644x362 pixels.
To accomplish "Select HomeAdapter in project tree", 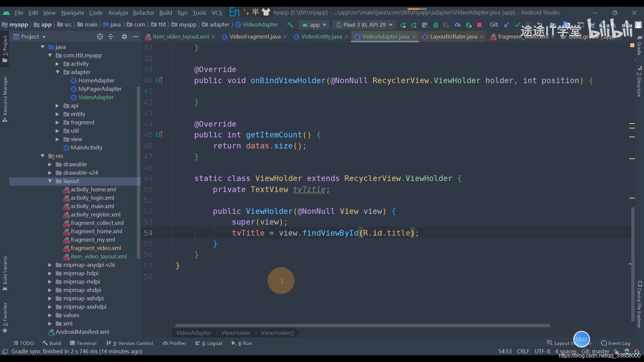I will [96, 80].
